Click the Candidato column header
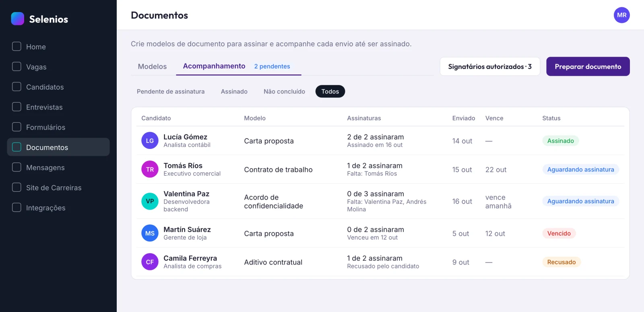644x312 pixels. click(156, 118)
